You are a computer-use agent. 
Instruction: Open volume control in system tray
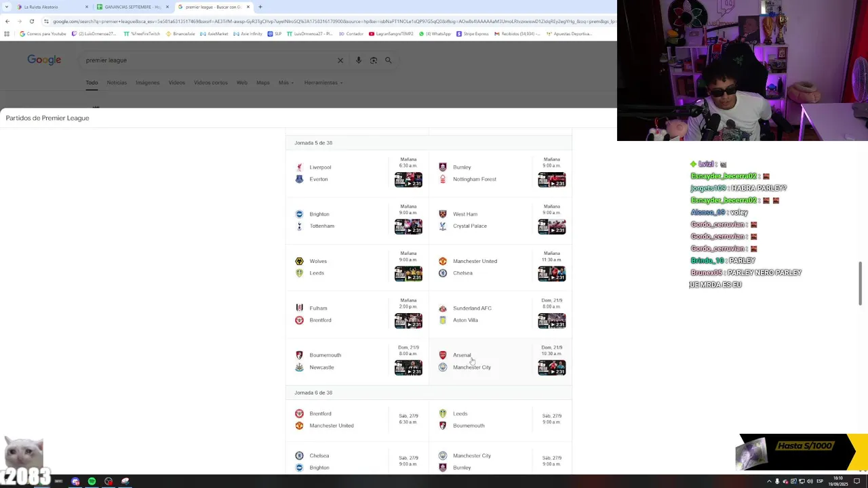810,481
